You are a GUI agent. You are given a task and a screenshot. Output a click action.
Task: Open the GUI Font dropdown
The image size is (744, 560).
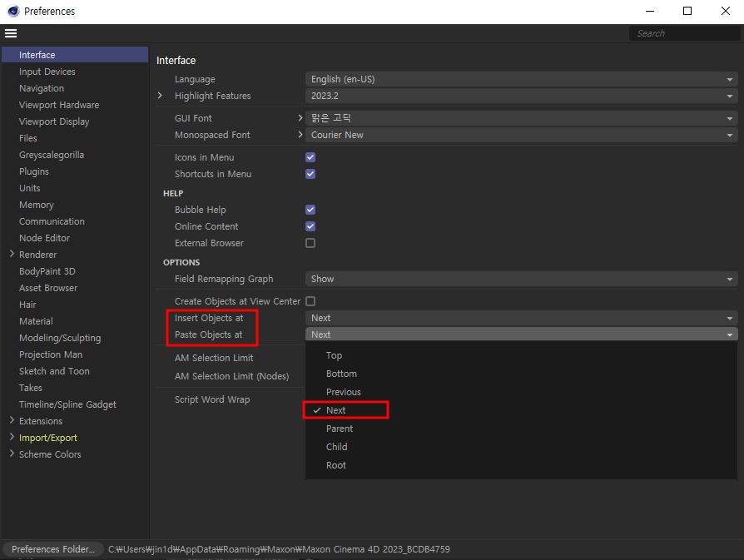[522, 118]
